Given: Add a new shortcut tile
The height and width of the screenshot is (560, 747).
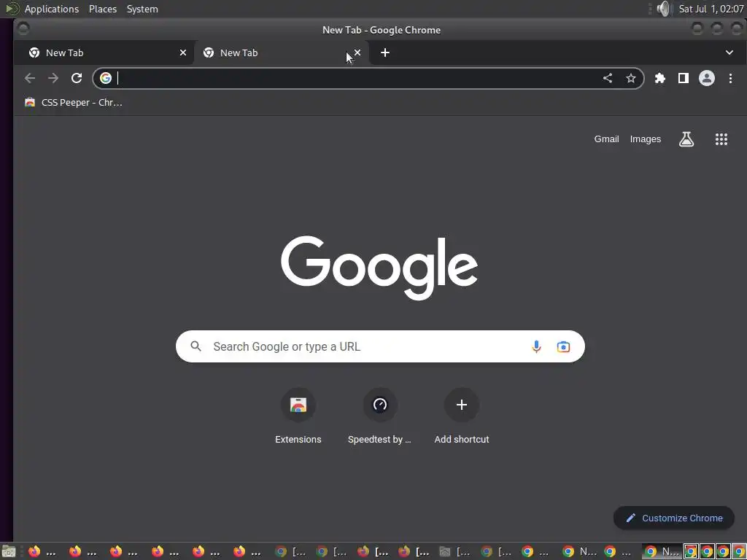Looking at the screenshot, I should click(x=462, y=416).
